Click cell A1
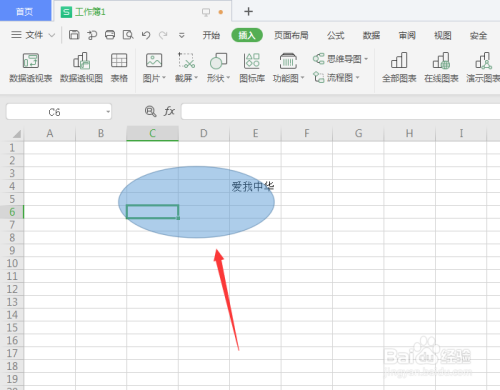The width and height of the screenshot is (500, 390). (x=50, y=148)
